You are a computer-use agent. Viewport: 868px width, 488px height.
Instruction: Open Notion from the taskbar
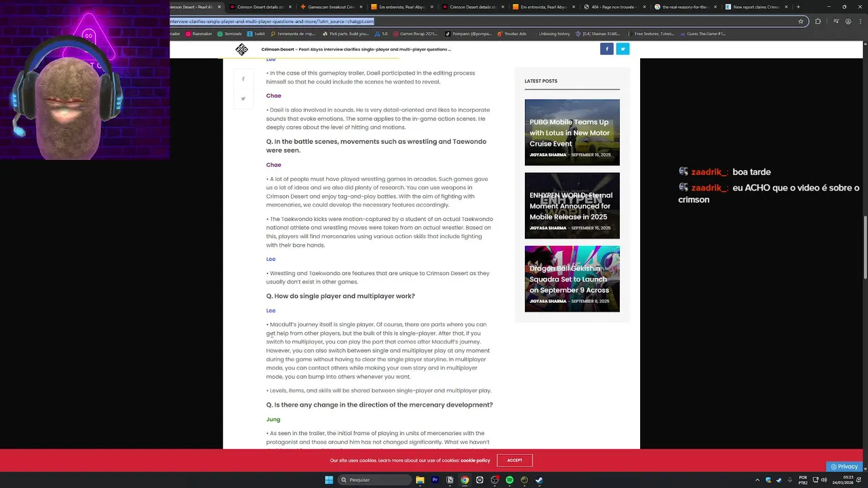pos(450,480)
